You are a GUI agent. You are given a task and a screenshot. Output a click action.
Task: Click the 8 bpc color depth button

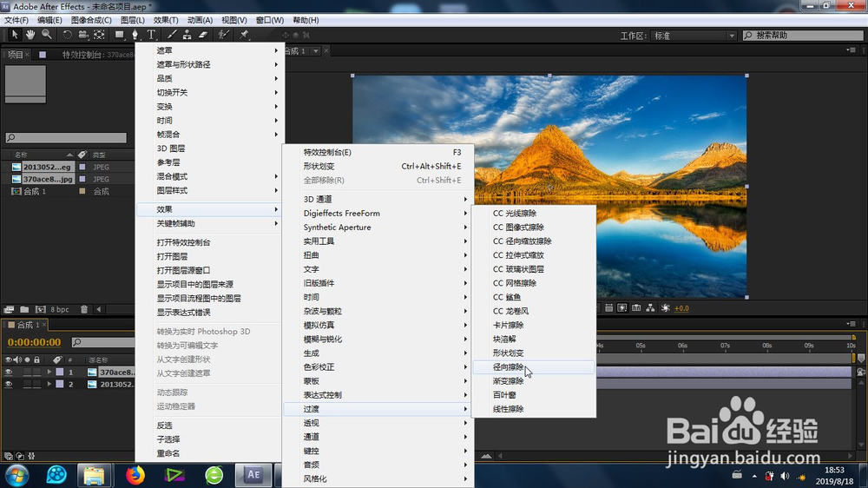pos(60,309)
